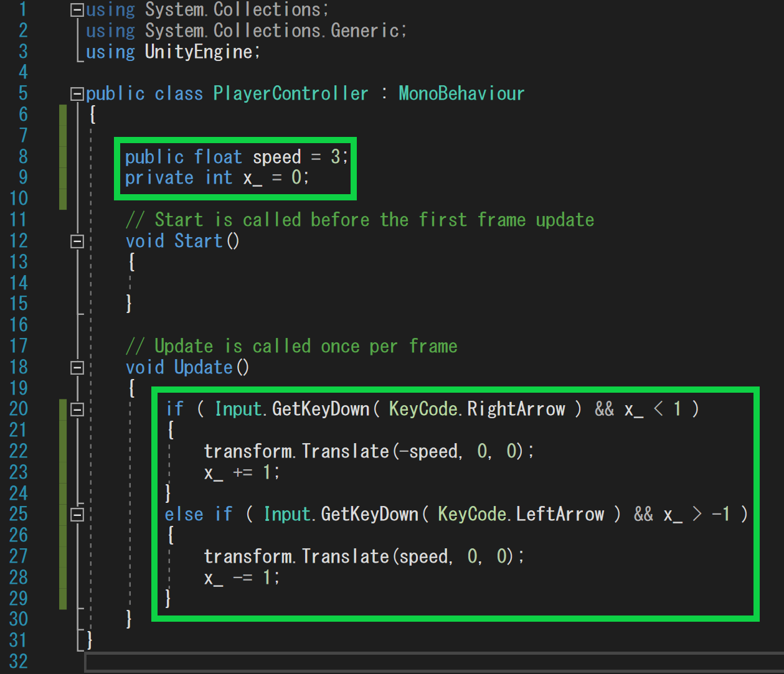Click the Translate call with negative speed
Viewport: 784px width, 674px height.
(367, 451)
